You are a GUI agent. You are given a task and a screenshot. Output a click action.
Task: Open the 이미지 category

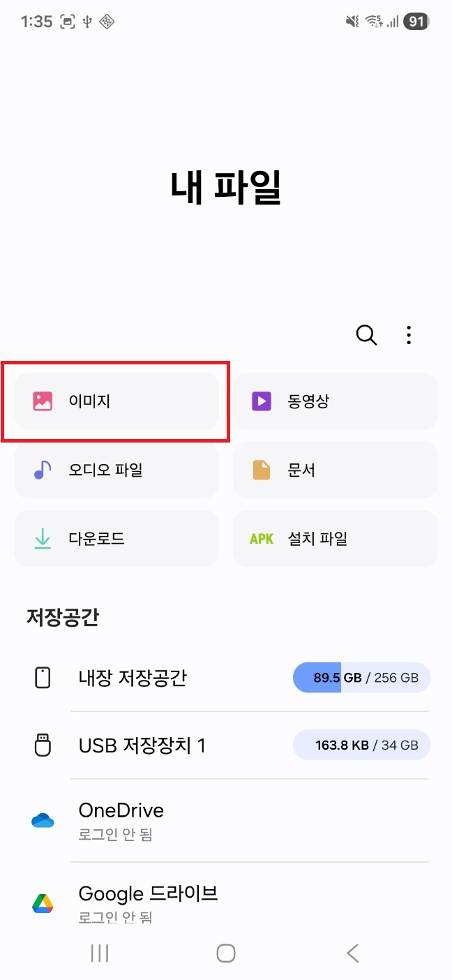point(116,401)
